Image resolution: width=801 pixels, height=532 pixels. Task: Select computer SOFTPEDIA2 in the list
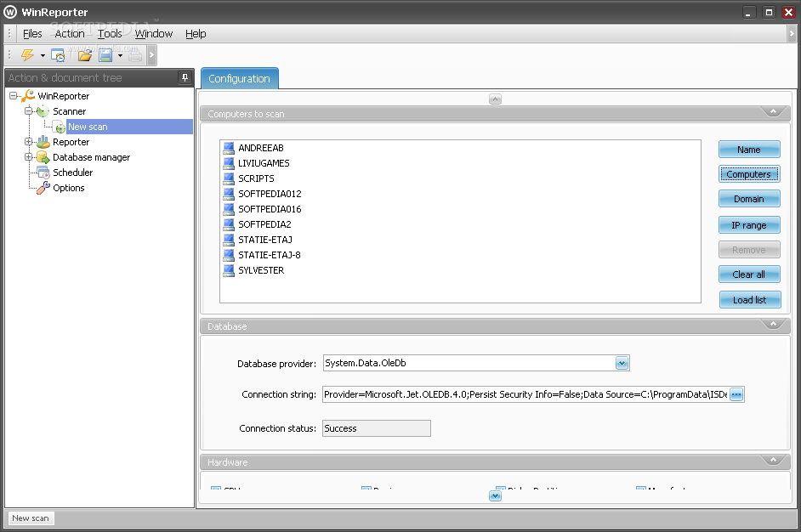[264, 224]
